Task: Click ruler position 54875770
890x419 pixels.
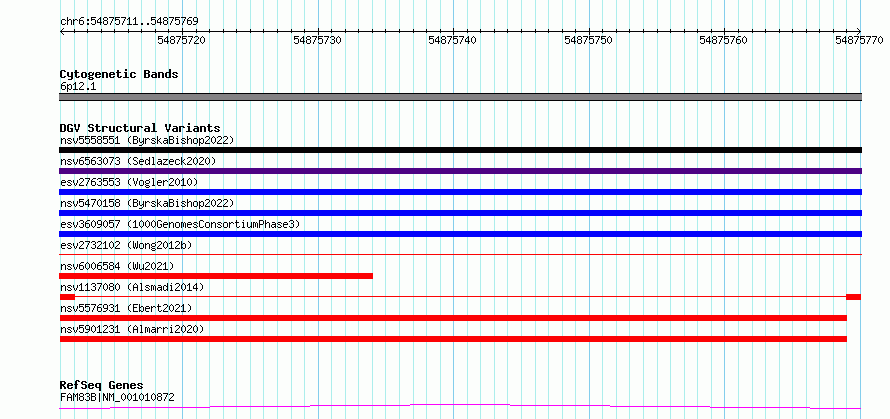Action: tap(859, 40)
